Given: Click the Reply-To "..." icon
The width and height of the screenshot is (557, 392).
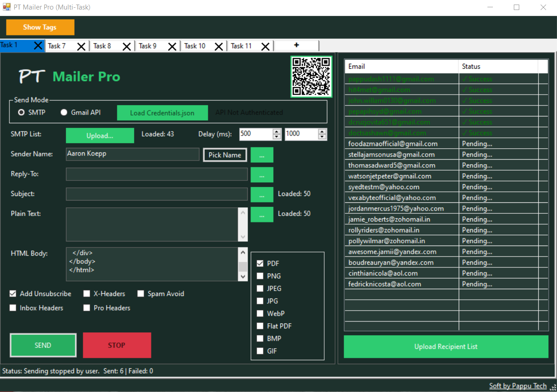Looking at the screenshot, I should [x=262, y=174].
